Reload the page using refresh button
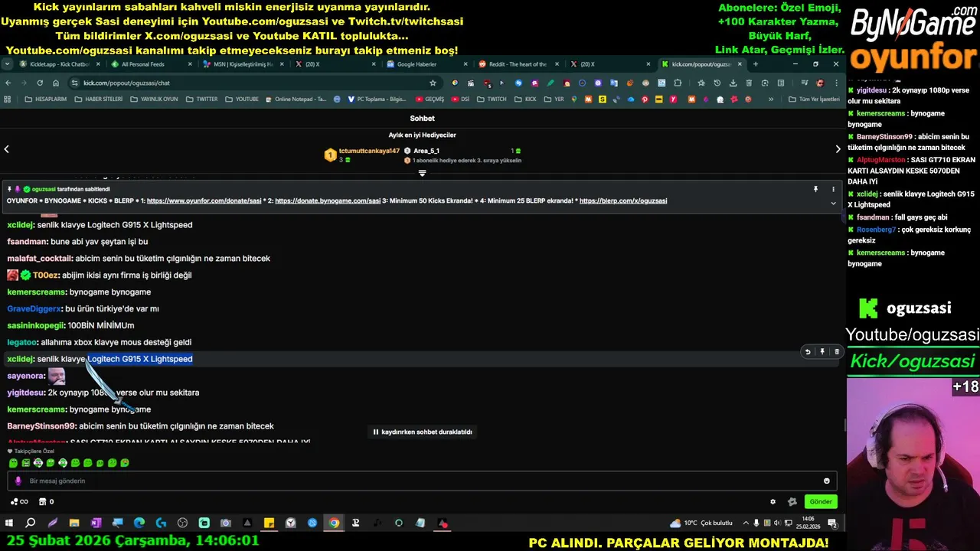980x551 pixels. coord(40,83)
